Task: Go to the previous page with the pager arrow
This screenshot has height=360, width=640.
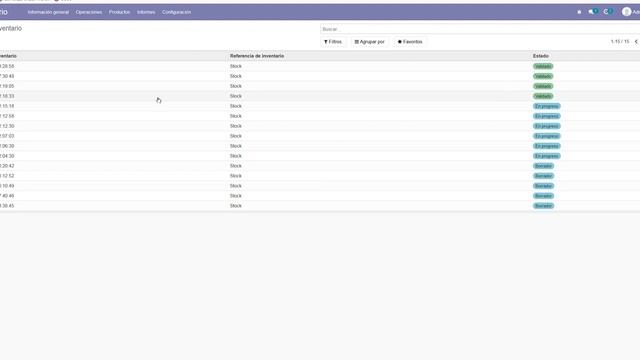Action: 636,42
